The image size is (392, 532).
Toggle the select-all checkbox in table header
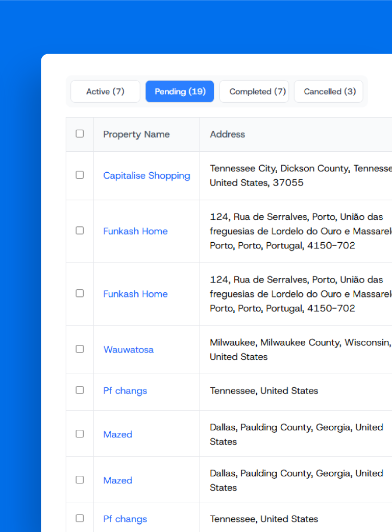tap(80, 134)
